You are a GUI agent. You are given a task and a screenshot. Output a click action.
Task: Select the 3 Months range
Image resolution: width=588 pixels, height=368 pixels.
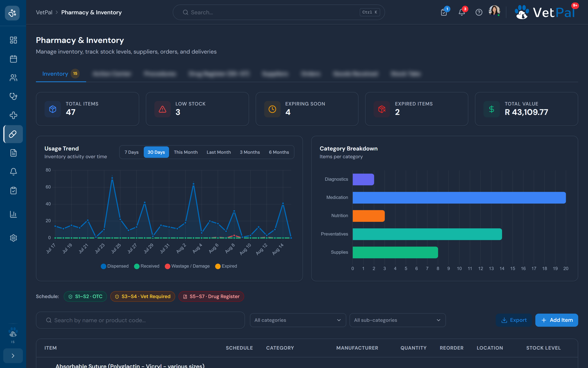(x=250, y=152)
